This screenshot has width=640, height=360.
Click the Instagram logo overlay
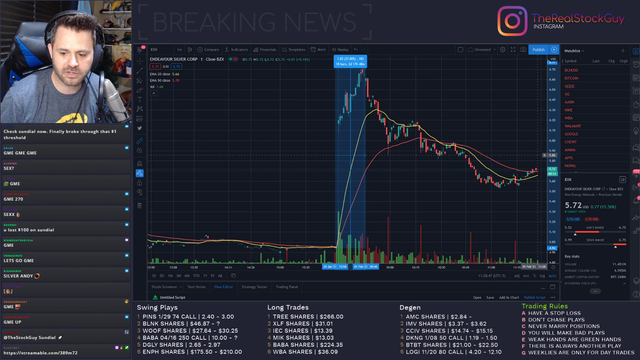pyautogui.click(x=512, y=21)
